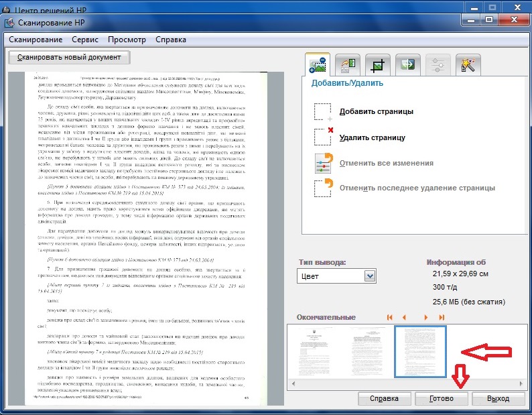Click Отменить все изменения link

tap(387, 163)
